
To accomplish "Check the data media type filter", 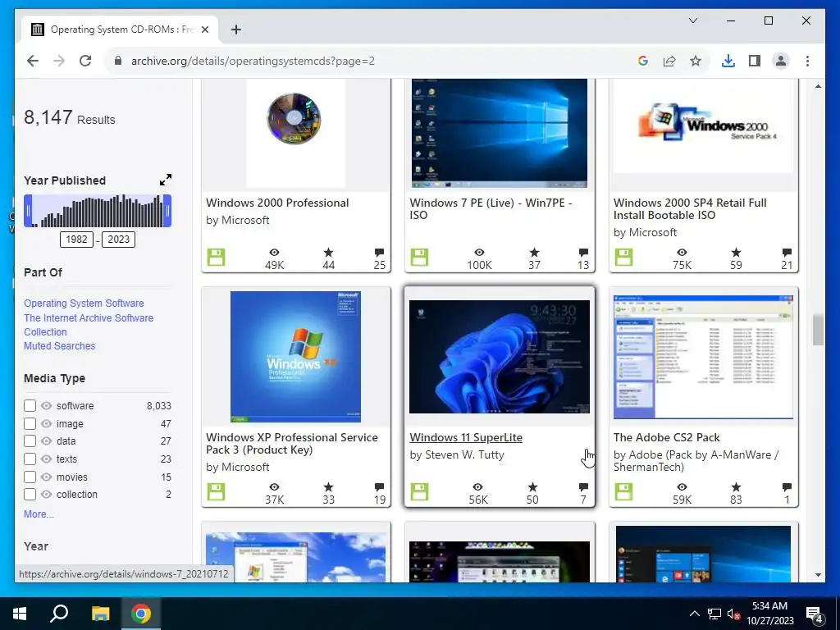I will tap(30, 441).
